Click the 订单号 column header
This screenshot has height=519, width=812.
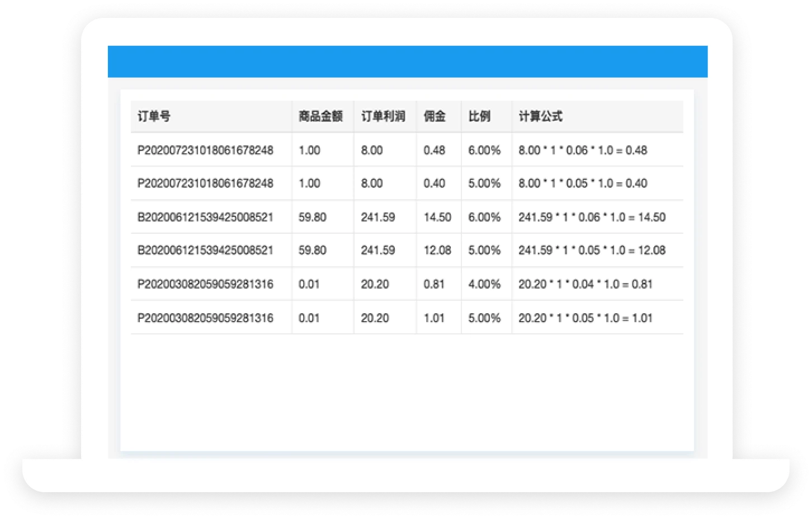pyautogui.click(x=154, y=116)
